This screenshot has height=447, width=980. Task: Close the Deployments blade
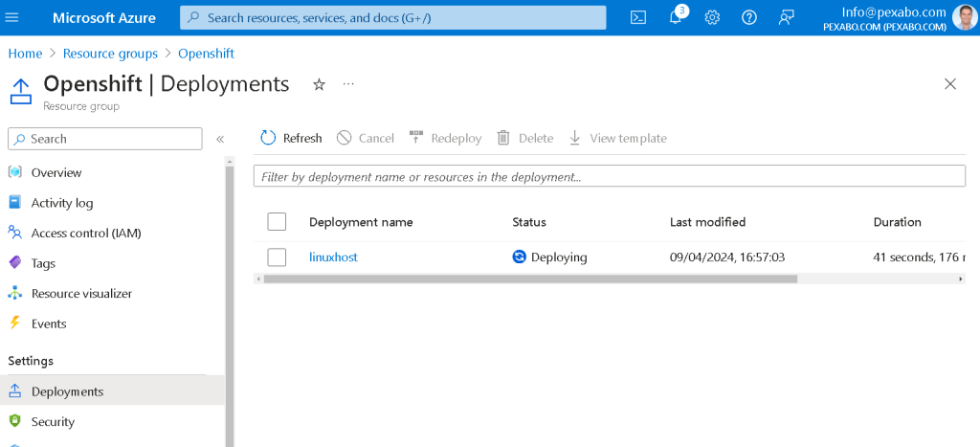coord(950,84)
